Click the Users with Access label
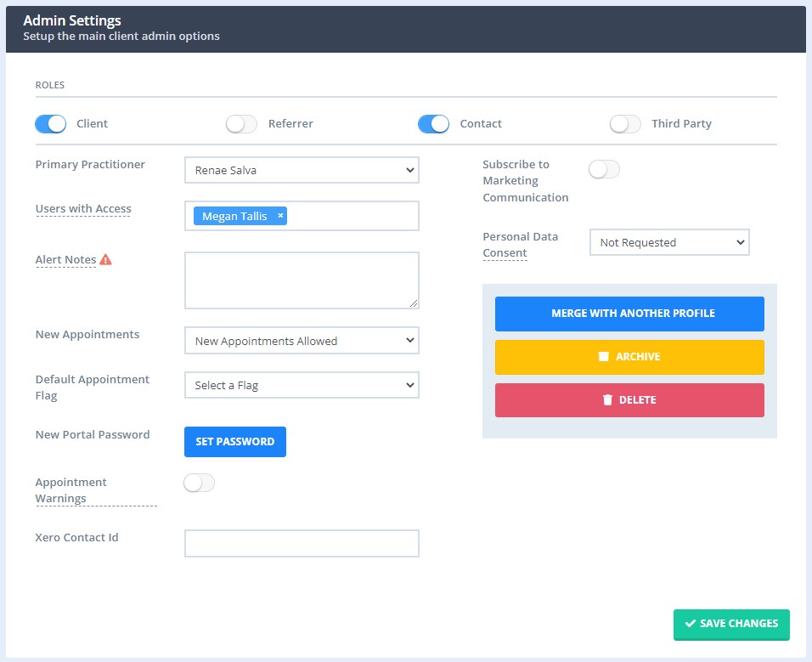The image size is (812, 662). pos(83,209)
